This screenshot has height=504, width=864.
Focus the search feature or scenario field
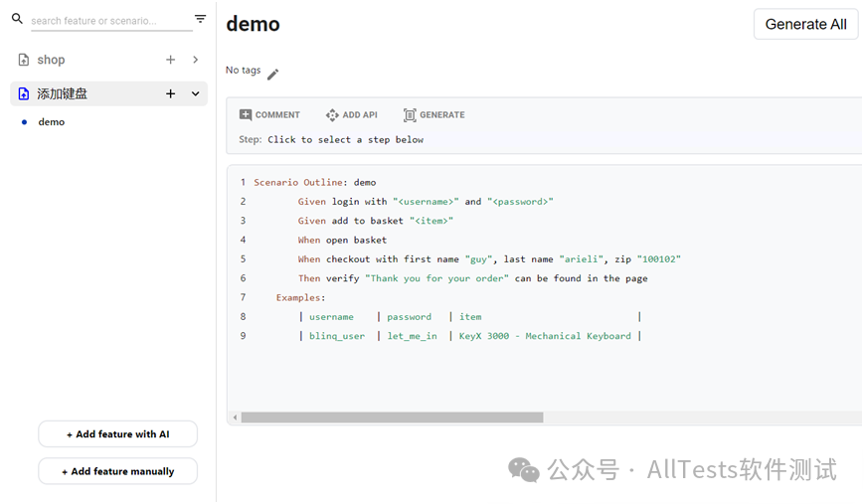112,21
